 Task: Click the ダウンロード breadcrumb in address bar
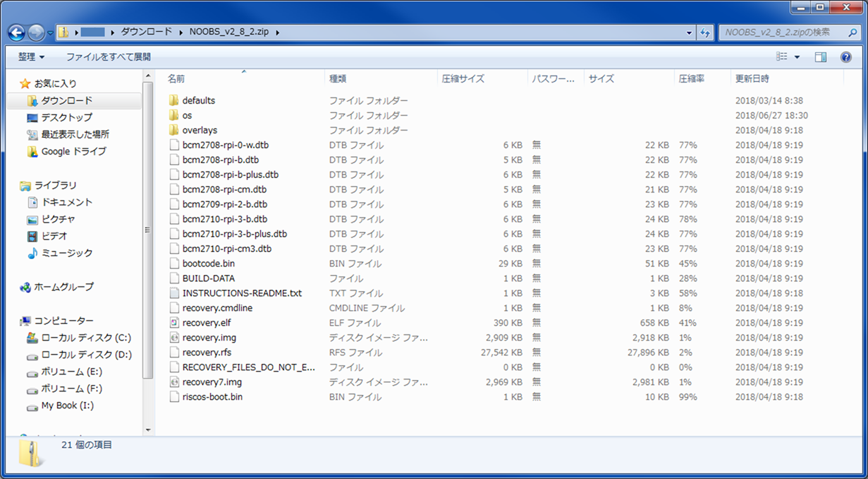[146, 32]
